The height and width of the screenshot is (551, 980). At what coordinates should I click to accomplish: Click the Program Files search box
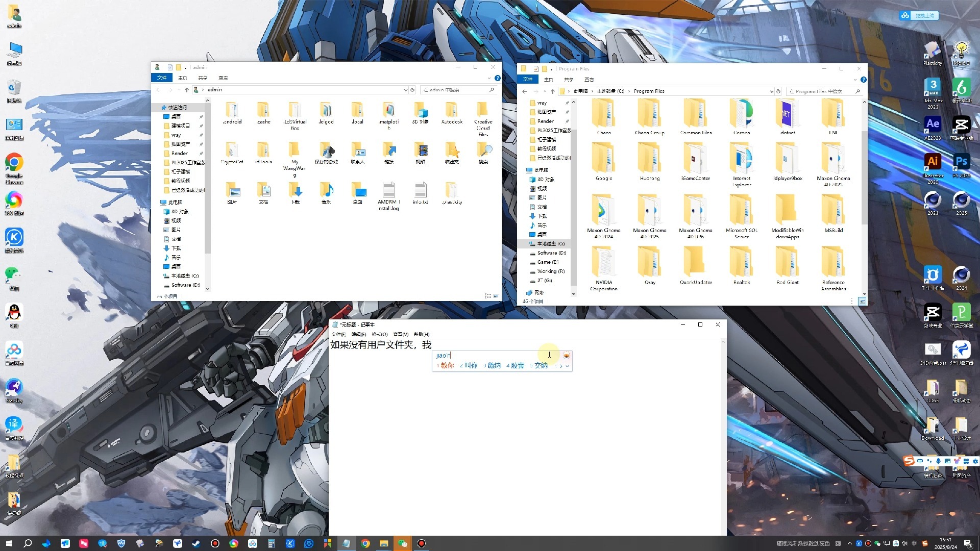point(824,91)
